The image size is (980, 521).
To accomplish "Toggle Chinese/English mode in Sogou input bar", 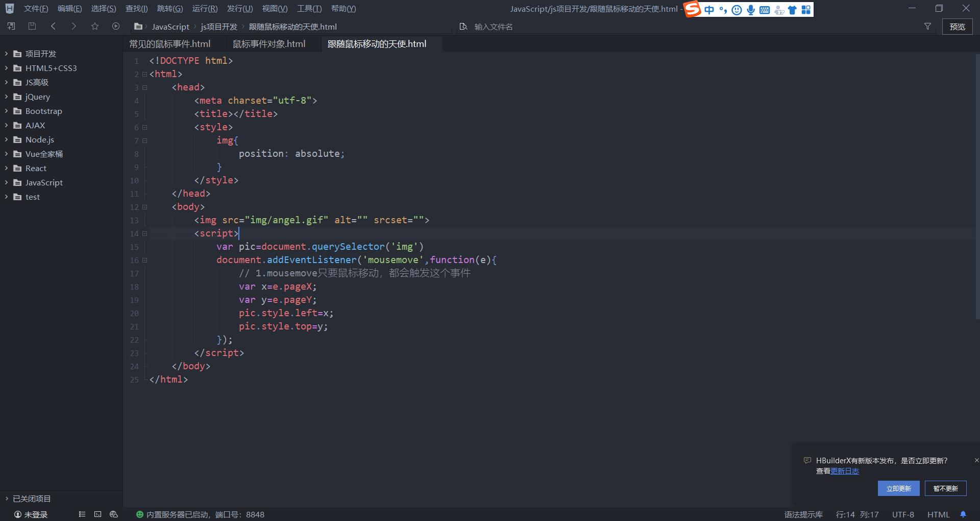I will [709, 10].
